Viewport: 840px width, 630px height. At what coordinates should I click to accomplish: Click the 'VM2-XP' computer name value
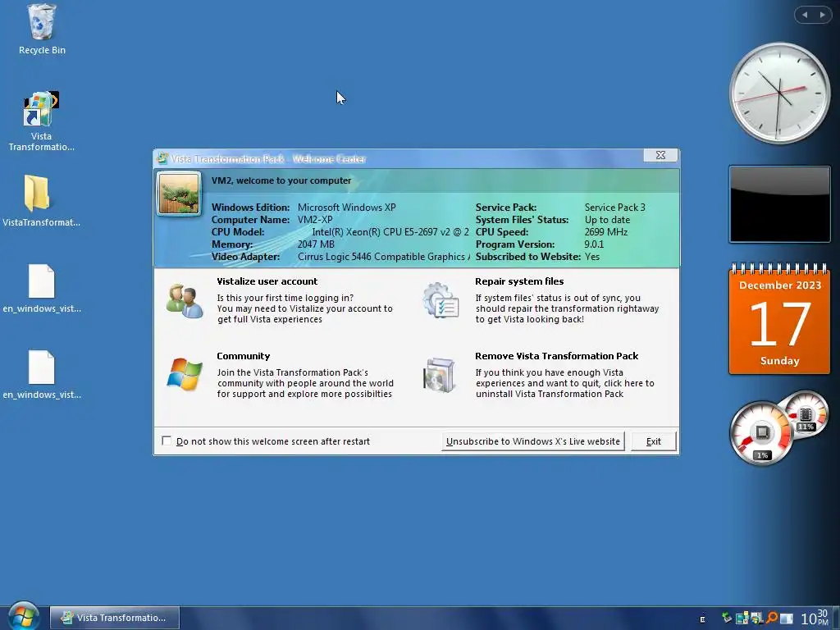point(315,220)
